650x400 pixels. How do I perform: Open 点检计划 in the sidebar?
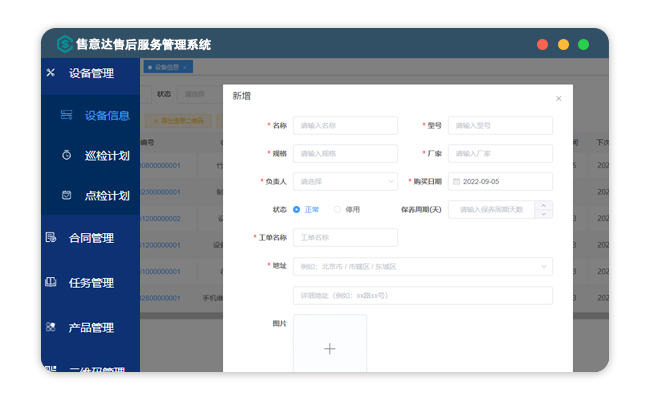[x=107, y=196]
